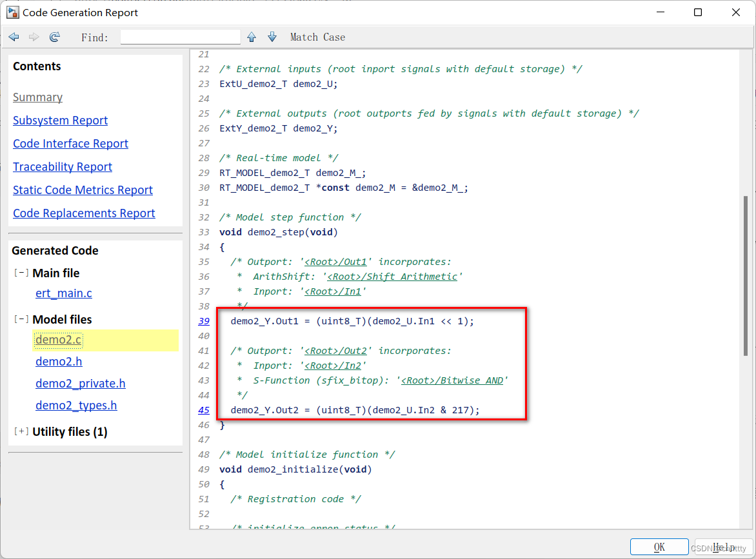Open ert_main.c file
The image size is (756, 559).
click(x=64, y=293)
